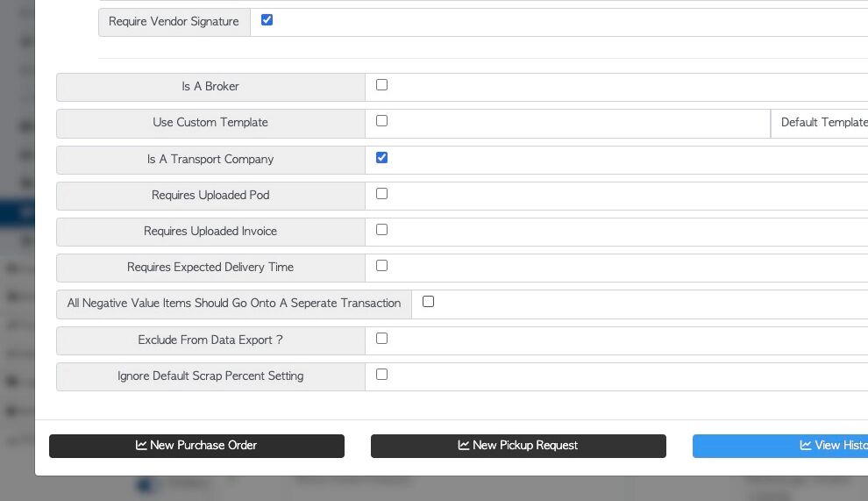This screenshot has height=501, width=868.
Task: Open the Default Template selector
Action: 822,123
